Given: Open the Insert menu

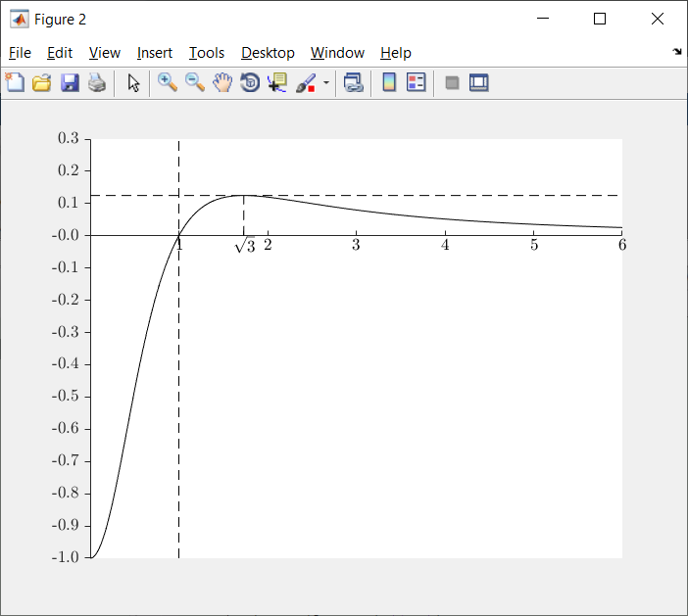Looking at the screenshot, I should (155, 53).
